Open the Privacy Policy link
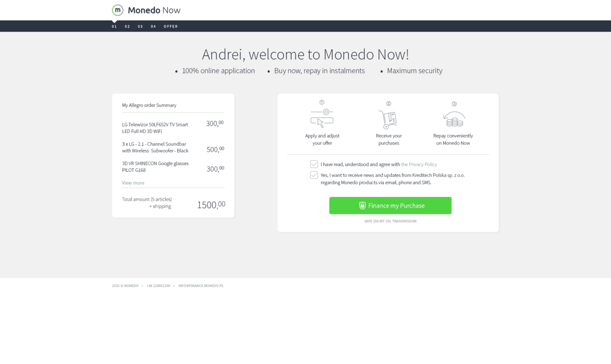The width and height of the screenshot is (611, 364). [419, 164]
